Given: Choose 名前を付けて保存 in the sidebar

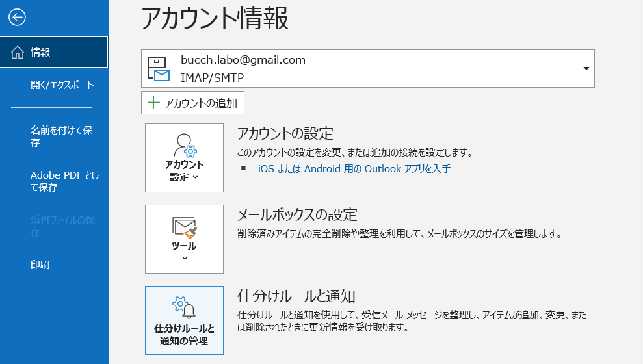Looking at the screenshot, I should (x=61, y=136).
